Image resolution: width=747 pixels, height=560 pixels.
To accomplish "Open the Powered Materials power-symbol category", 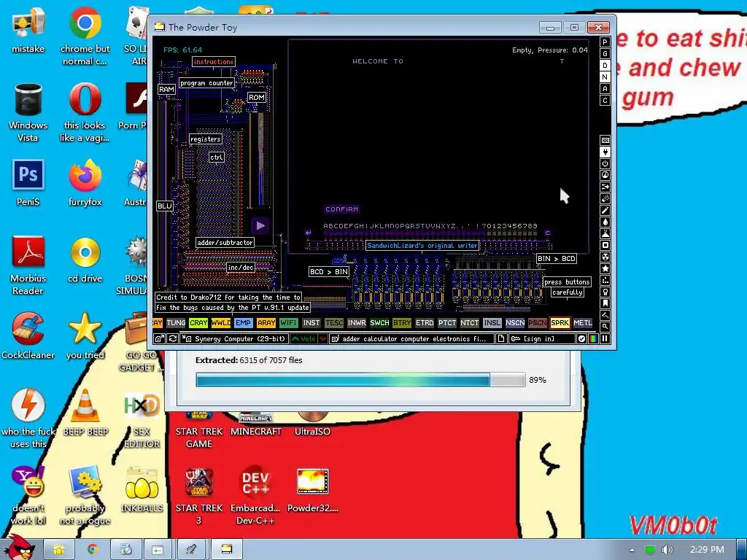I will 605,164.
